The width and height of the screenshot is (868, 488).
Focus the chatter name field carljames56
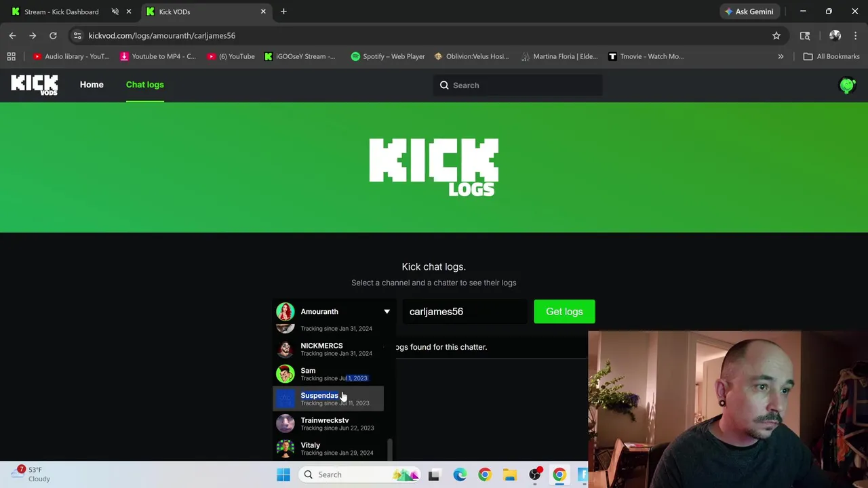point(465,312)
